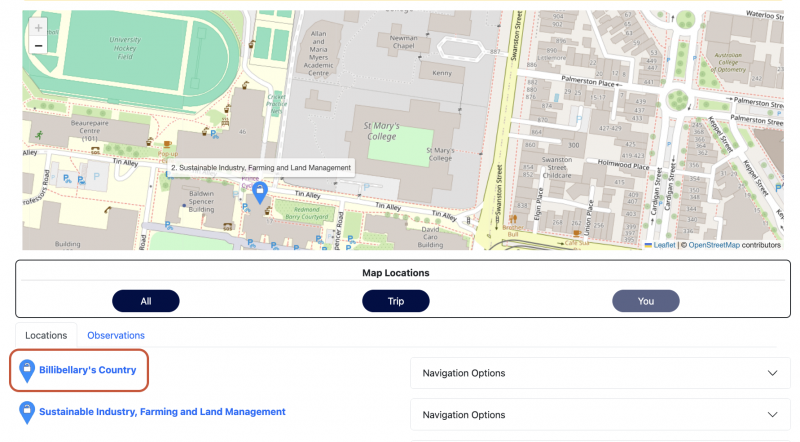Show You map locations
This screenshot has width=800, height=442.
point(645,301)
